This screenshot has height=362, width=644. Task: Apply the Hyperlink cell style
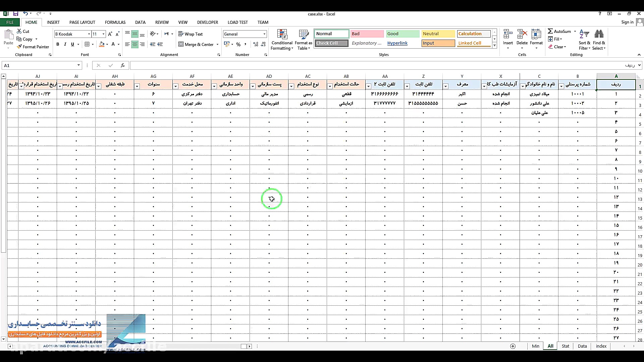(397, 43)
